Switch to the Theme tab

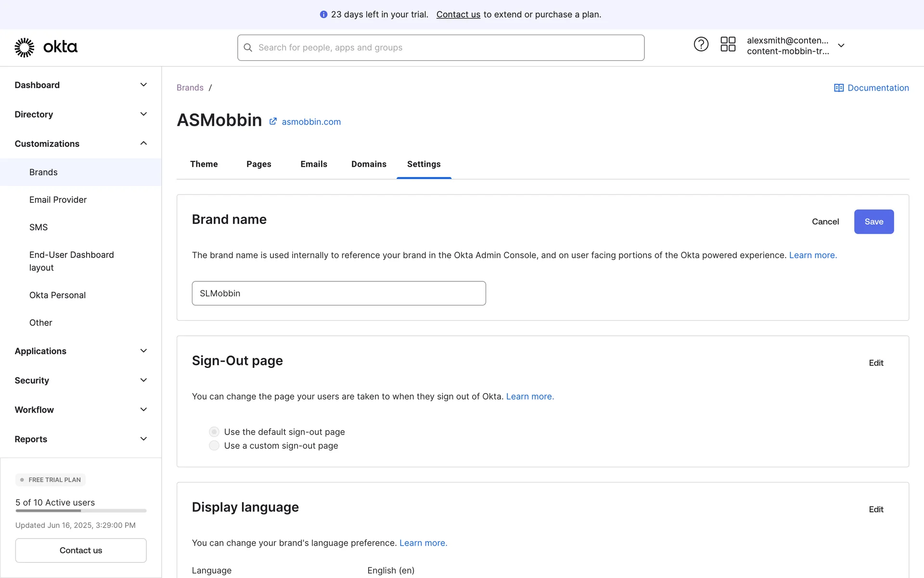pyautogui.click(x=204, y=164)
